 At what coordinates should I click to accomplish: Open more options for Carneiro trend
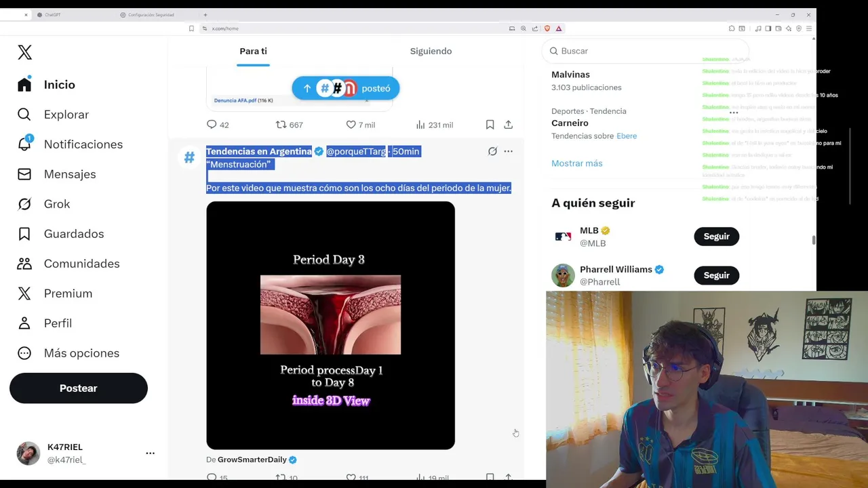click(x=734, y=112)
